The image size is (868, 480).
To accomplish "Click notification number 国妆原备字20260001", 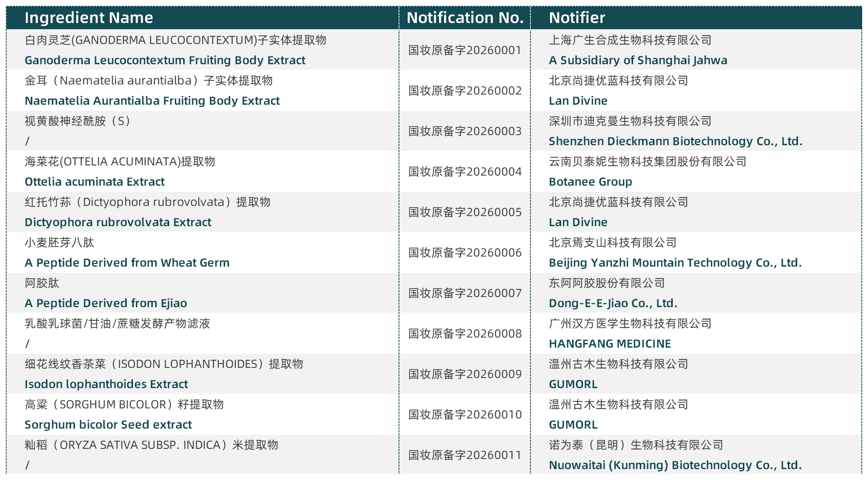I will click(465, 50).
